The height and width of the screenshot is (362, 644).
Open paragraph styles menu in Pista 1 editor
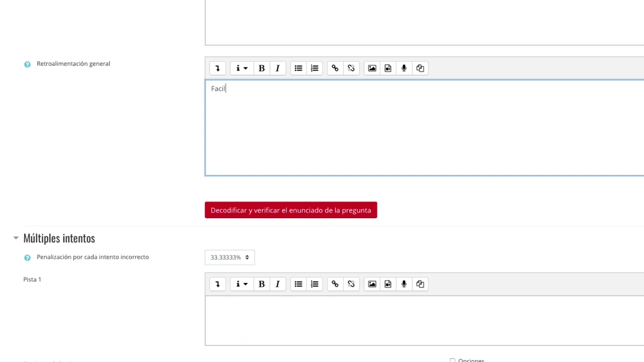[x=242, y=284]
